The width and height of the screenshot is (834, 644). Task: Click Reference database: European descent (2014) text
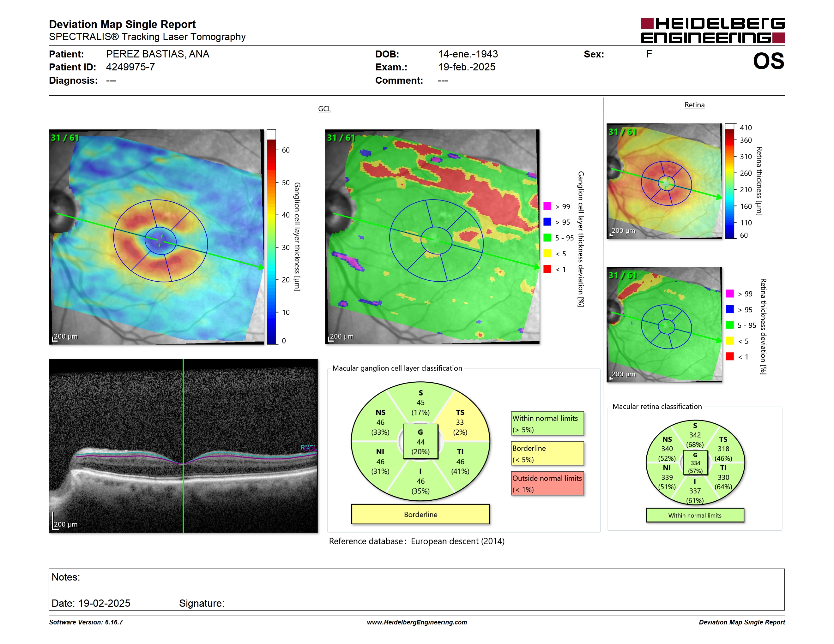tap(417, 541)
